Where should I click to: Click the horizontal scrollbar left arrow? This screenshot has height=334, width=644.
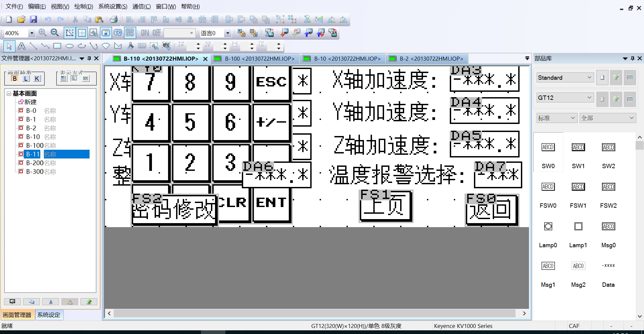click(x=109, y=314)
